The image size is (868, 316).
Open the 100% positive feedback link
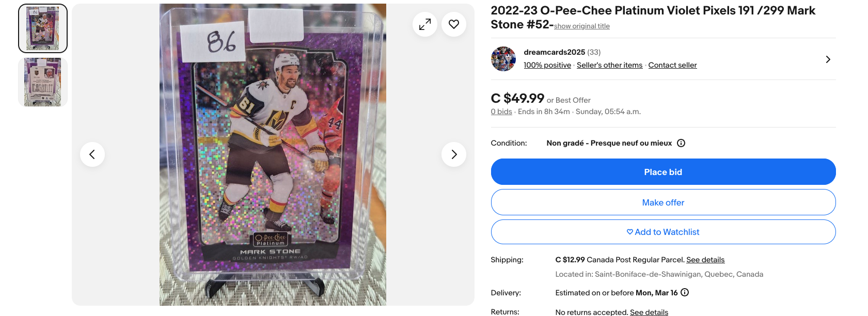tap(547, 65)
